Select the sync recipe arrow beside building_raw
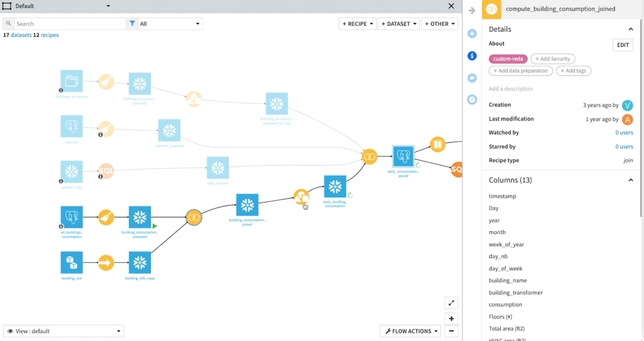 (106, 262)
